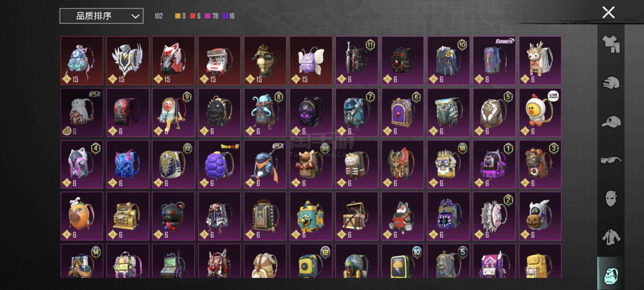Select the sunglasses category icon
The image size is (644, 290).
click(x=611, y=160)
